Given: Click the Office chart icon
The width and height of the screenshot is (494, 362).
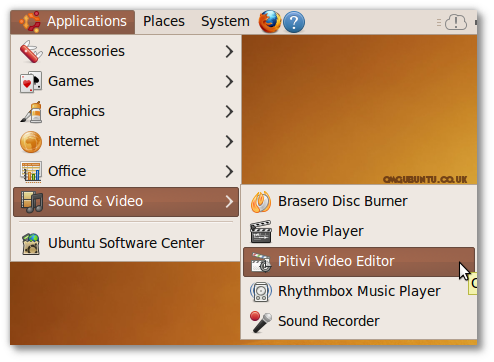Looking at the screenshot, I should (31, 172).
